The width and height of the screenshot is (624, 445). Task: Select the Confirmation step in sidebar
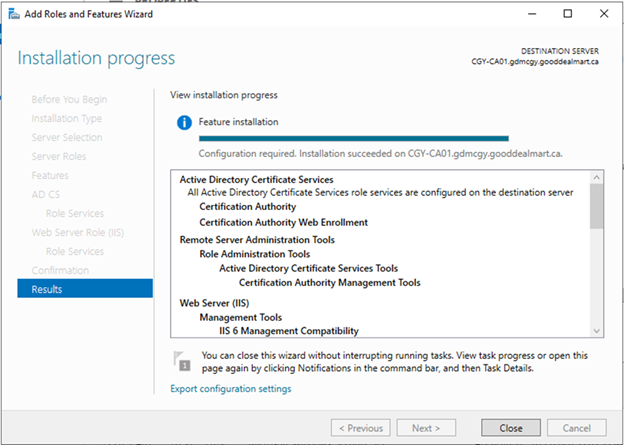(60, 270)
